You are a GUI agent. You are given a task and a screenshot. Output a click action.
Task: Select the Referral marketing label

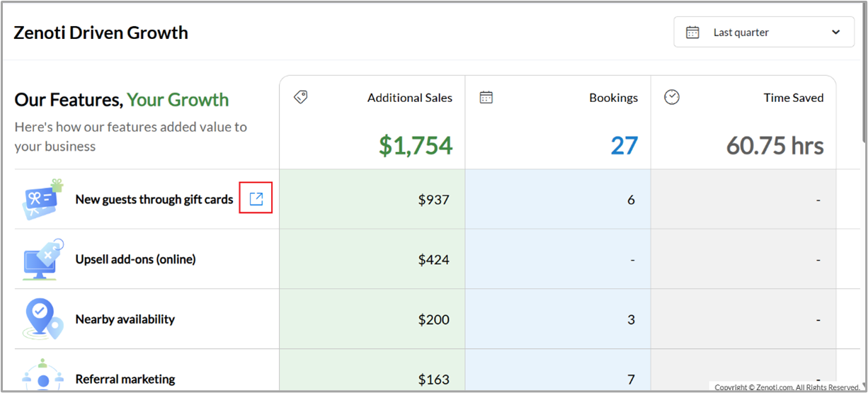tap(125, 379)
